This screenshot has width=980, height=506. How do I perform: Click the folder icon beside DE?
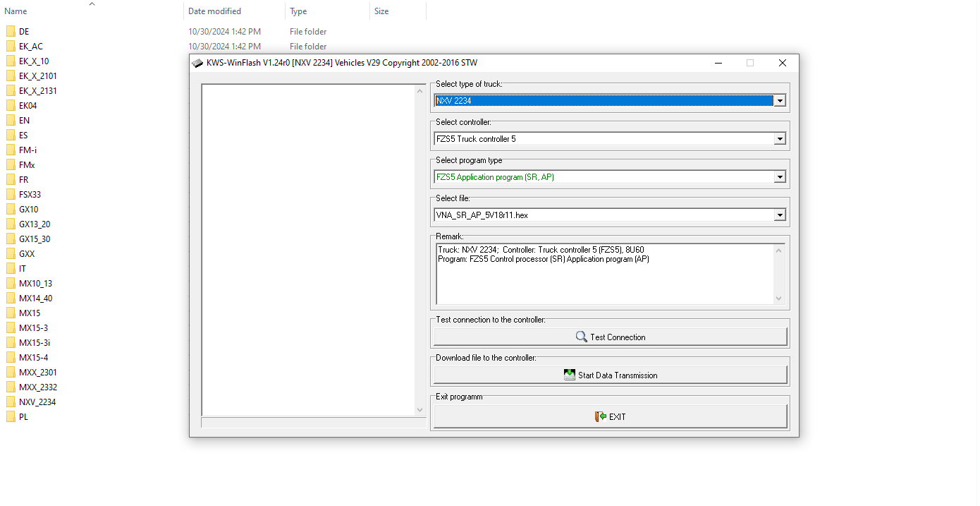[12, 31]
